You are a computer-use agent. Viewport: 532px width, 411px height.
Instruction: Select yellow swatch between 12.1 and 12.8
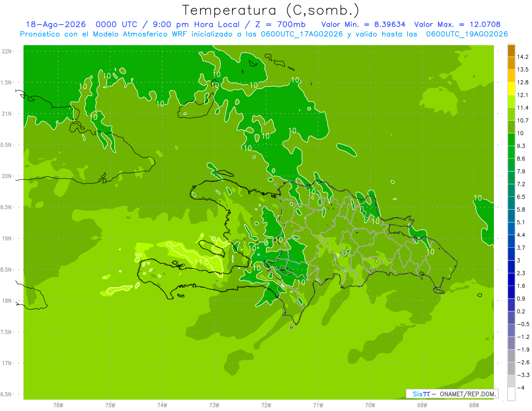tap(511, 89)
